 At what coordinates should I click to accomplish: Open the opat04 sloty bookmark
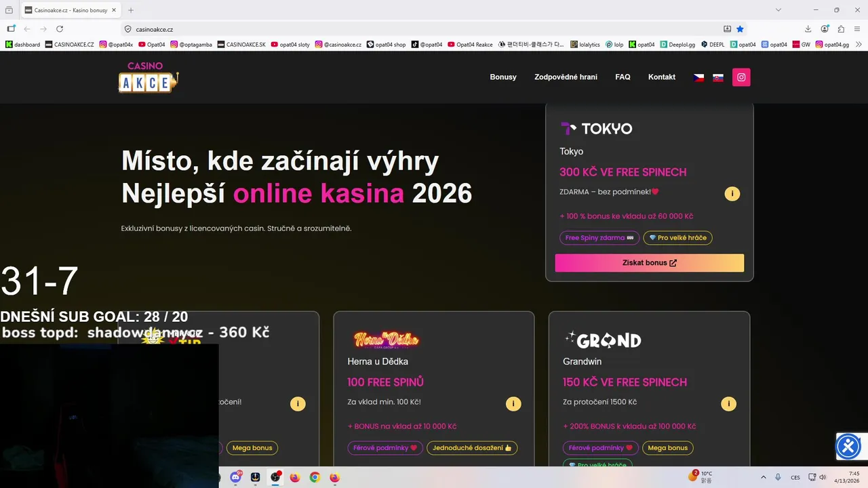pos(290,45)
